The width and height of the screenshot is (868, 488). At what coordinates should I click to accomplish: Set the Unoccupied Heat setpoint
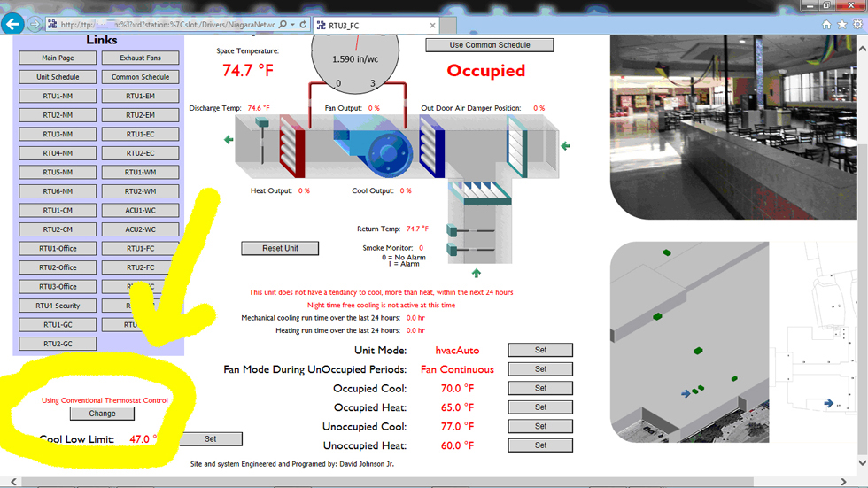coord(540,445)
